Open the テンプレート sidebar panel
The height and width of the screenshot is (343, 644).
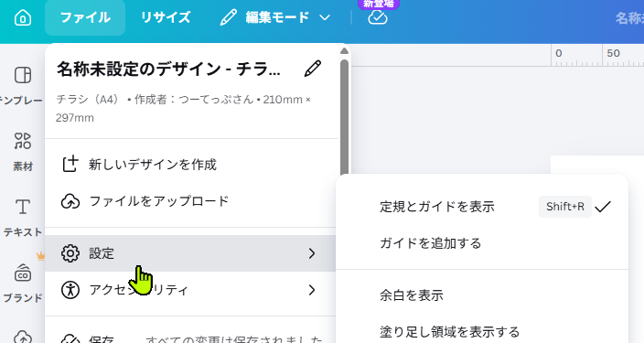pyautogui.click(x=23, y=85)
